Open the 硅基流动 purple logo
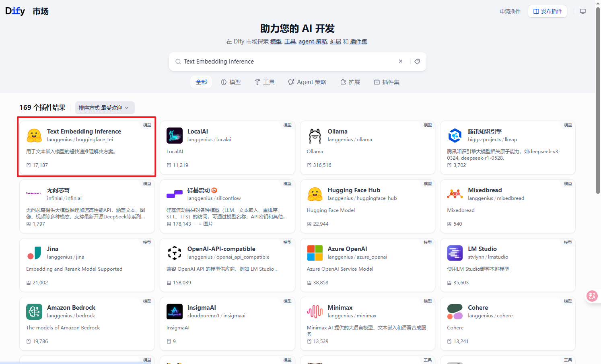The height and width of the screenshot is (364, 601). click(175, 194)
